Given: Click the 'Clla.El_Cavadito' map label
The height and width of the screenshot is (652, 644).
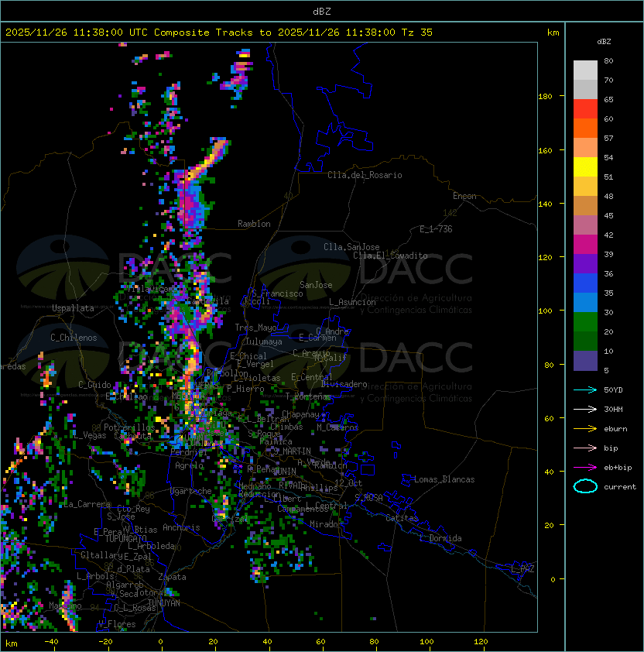Looking at the screenshot, I should tap(390, 256).
